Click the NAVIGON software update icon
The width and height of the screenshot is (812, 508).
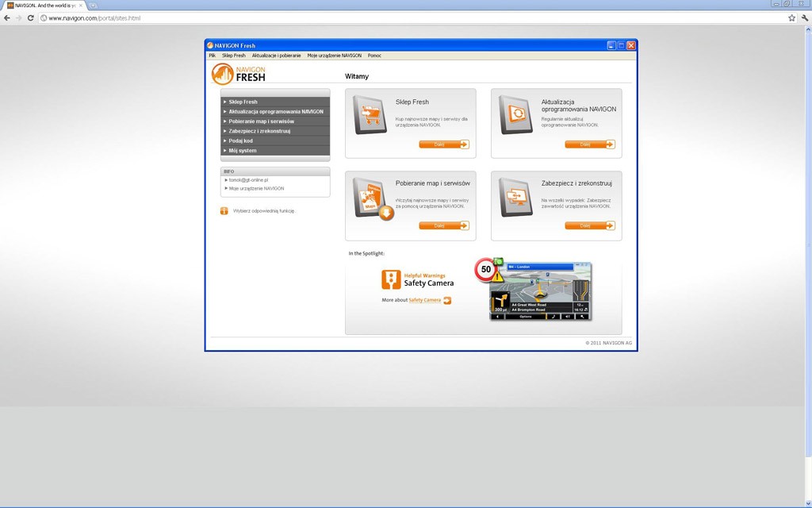point(515,115)
